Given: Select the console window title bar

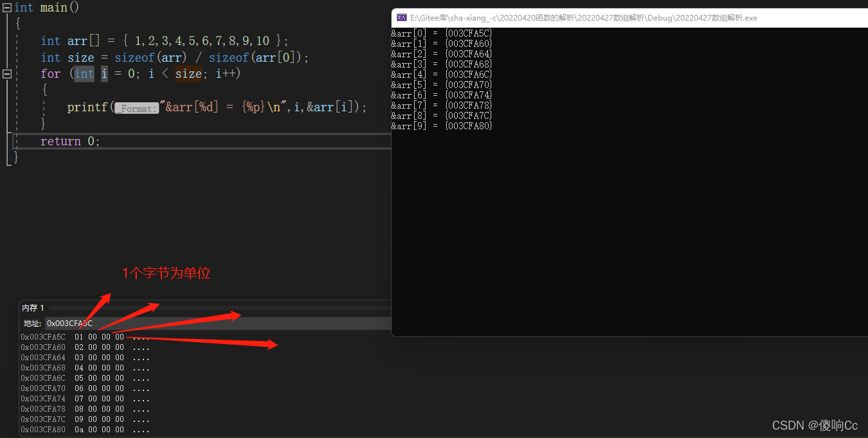Looking at the screenshot, I should (x=629, y=17).
